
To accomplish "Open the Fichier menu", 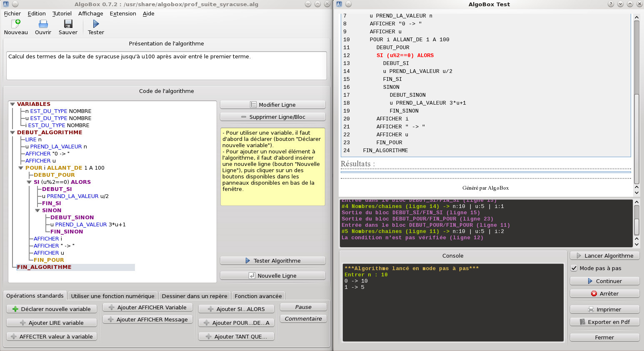I will tap(12, 13).
